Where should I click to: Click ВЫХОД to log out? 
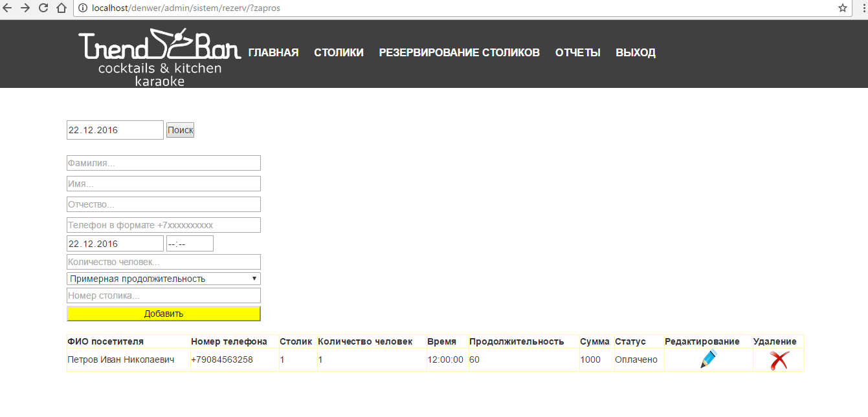(x=636, y=52)
